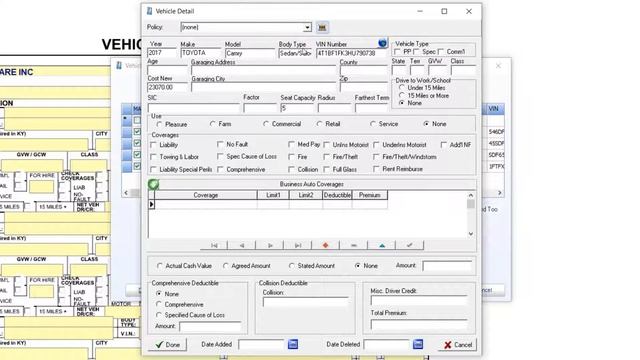The height and width of the screenshot is (360, 640).
Task: Click the Premium column header
Action: click(x=369, y=195)
